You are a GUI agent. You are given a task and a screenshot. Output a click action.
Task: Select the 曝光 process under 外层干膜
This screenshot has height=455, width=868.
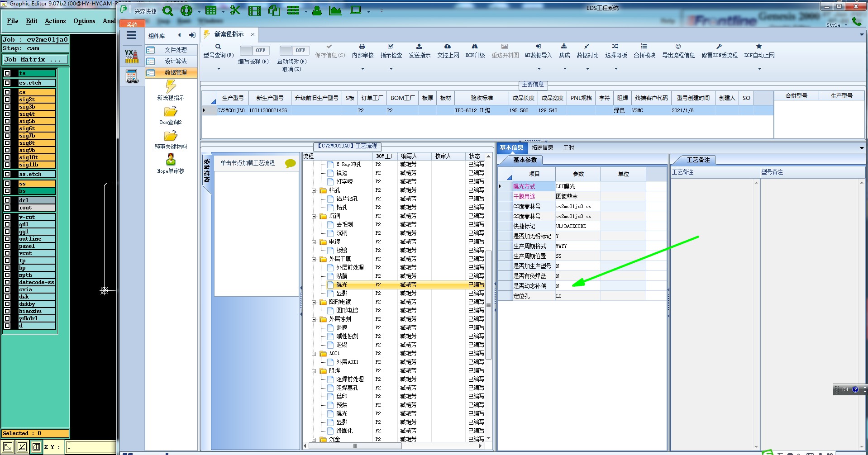tap(342, 284)
